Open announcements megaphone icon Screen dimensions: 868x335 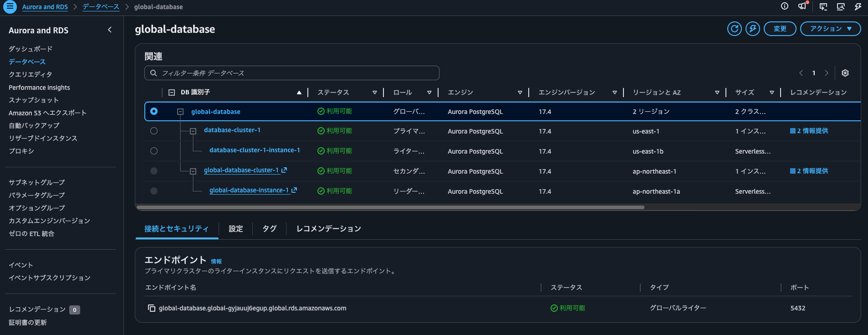802,6
